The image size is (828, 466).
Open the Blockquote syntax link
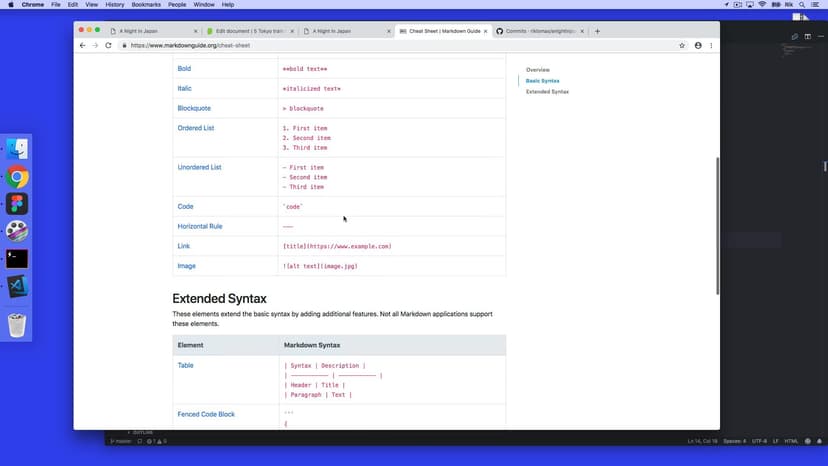tap(194, 108)
